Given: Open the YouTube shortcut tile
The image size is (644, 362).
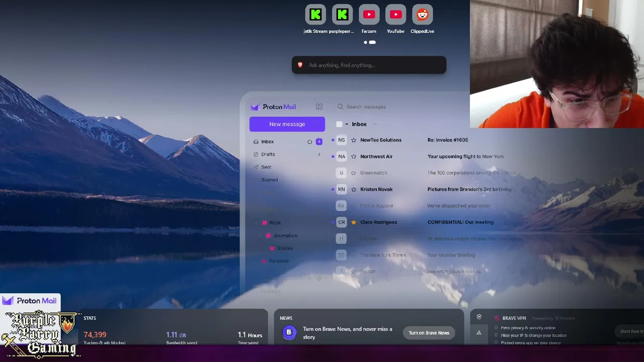Looking at the screenshot, I should point(395,15).
